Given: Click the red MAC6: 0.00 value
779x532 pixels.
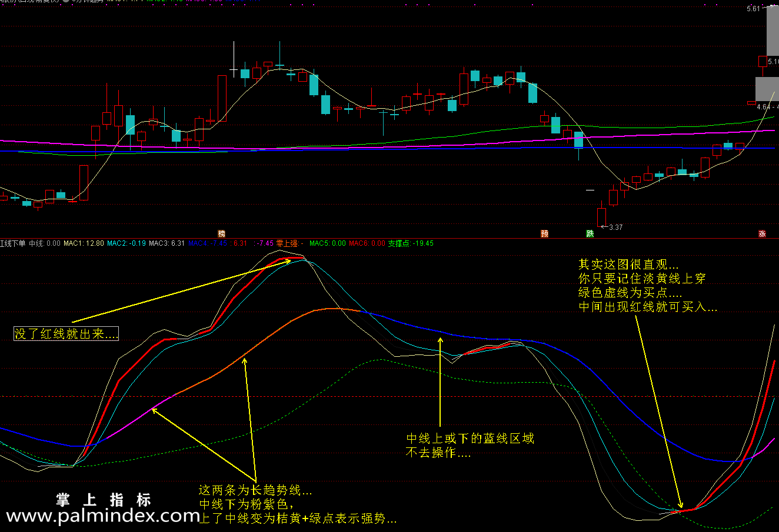Looking at the screenshot, I should (x=367, y=243).
